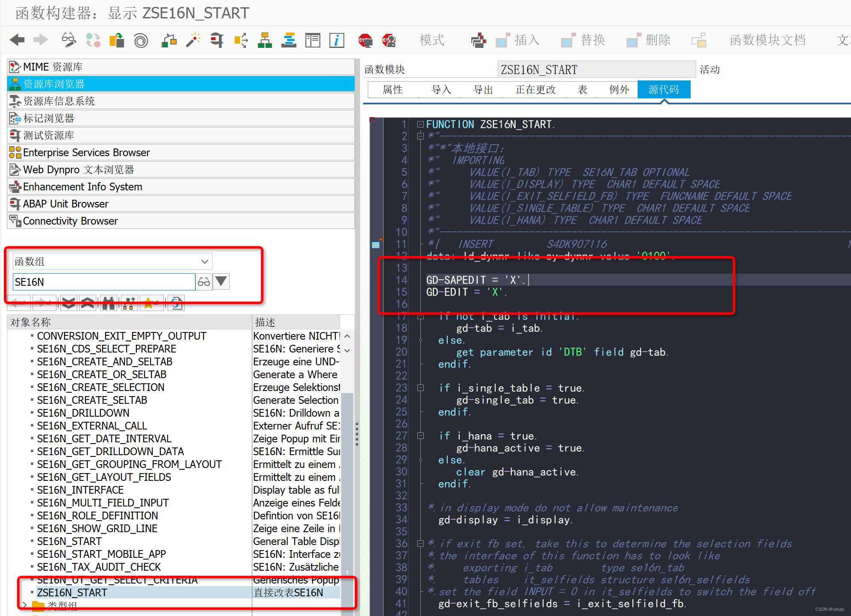Screen dimensions: 851x616
Task: Collapse the 'if i_single_table' code block
Action: click(x=420, y=388)
